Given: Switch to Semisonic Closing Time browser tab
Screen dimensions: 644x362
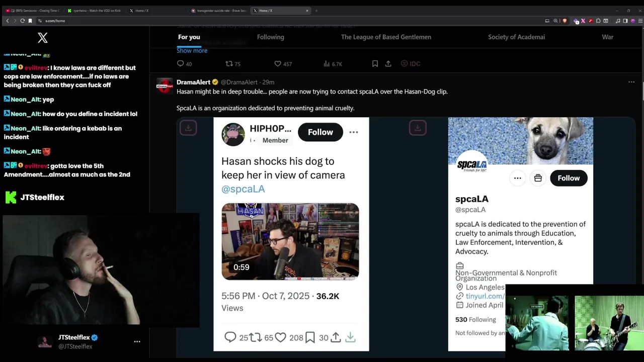Looking at the screenshot, I should [x=32, y=11].
